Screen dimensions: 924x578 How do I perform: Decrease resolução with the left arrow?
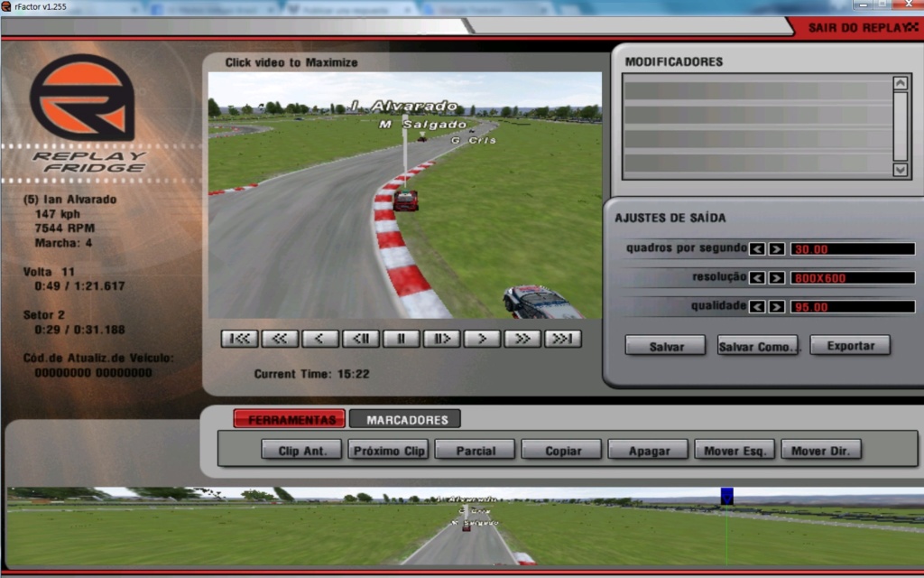757,278
